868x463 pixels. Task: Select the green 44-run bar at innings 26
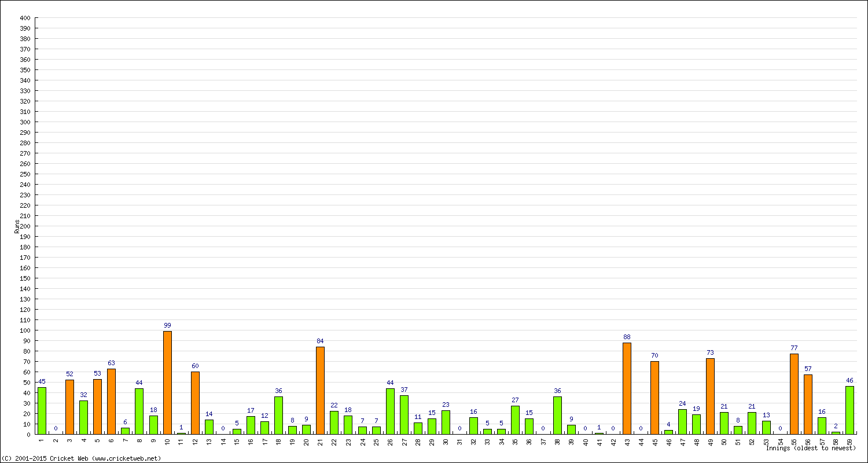[390, 411]
